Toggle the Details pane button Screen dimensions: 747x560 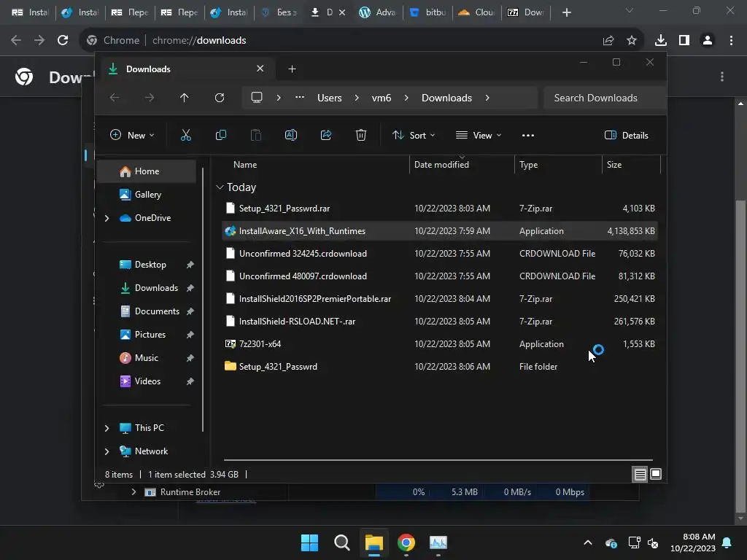click(x=627, y=135)
